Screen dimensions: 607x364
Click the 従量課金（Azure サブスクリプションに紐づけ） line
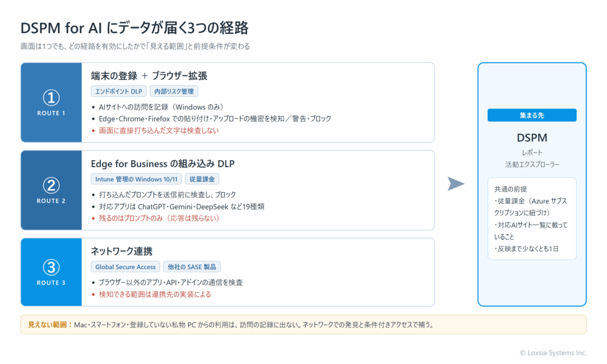(531, 207)
